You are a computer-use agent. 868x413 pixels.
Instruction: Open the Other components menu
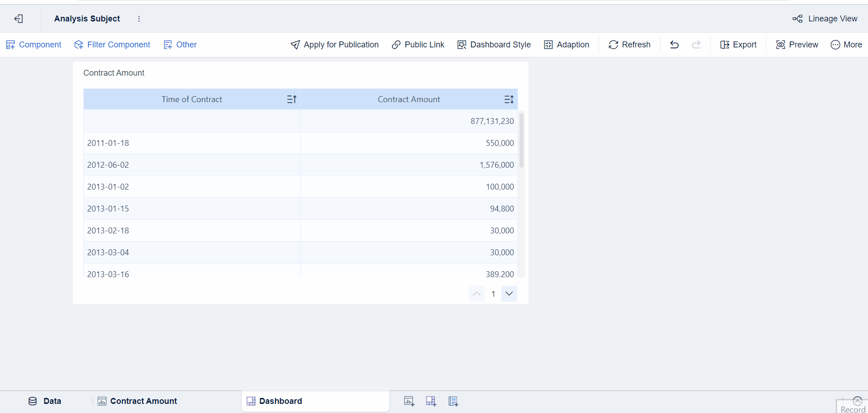180,44
